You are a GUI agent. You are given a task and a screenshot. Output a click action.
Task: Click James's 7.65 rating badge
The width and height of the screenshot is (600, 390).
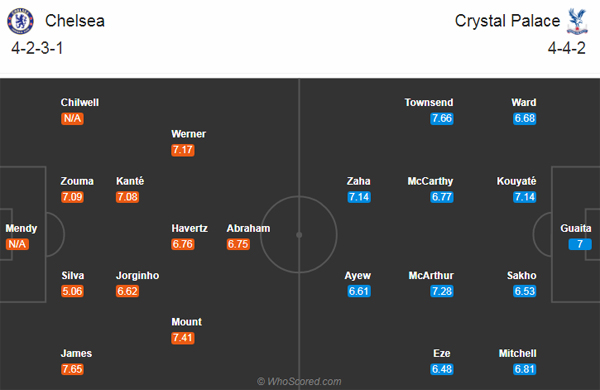72,370
